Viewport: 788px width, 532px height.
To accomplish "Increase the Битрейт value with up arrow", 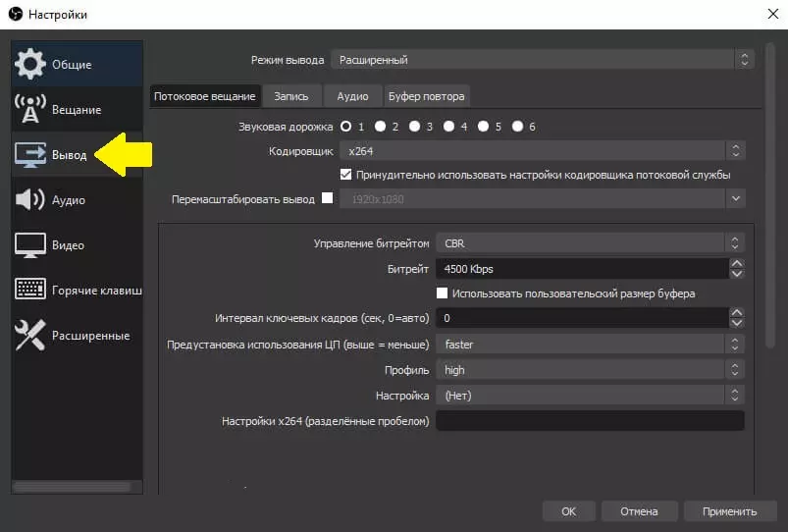I will [x=737, y=263].
